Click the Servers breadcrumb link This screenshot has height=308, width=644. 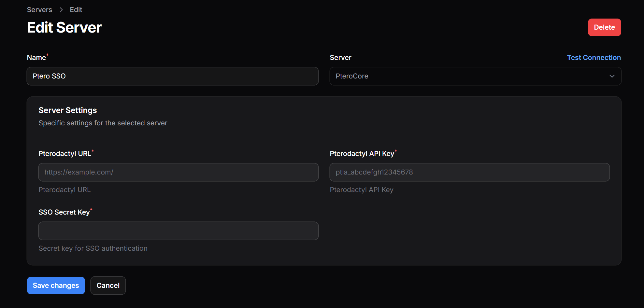tap(39, 10)
